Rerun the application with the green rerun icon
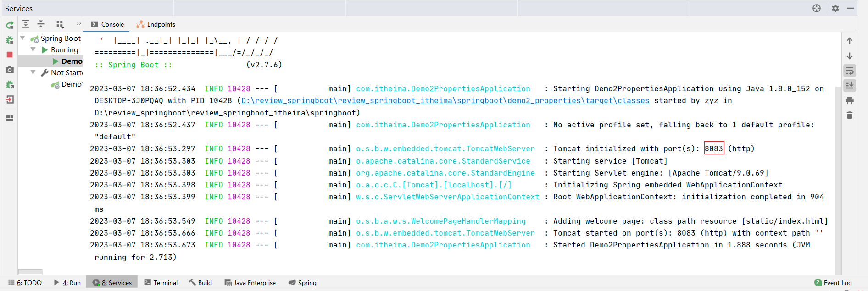This screenshot has width=868, height=291. tap(10, 25)
